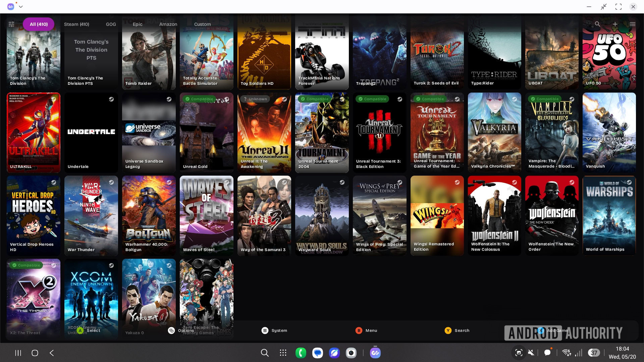Select the Waves of Steel card

coord(207,216)
